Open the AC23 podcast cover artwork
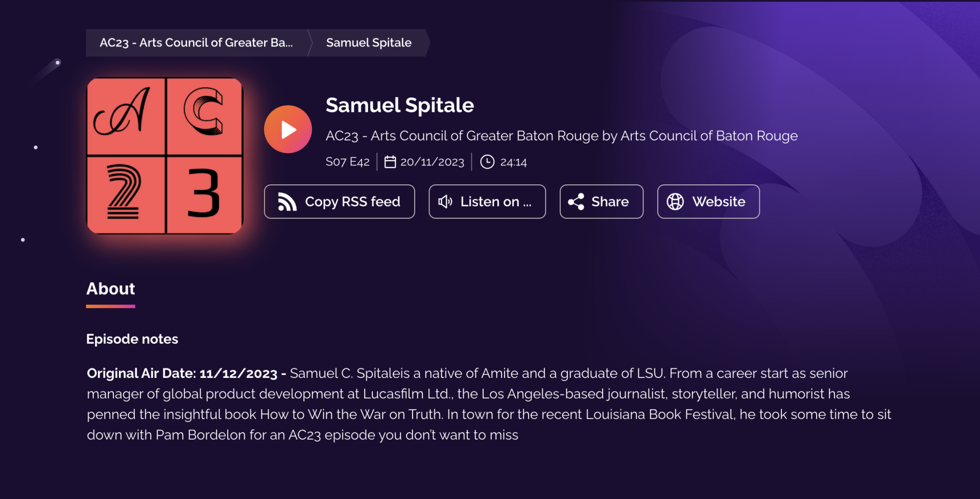This screenshot has height=499, width=980. click(165, 156)
